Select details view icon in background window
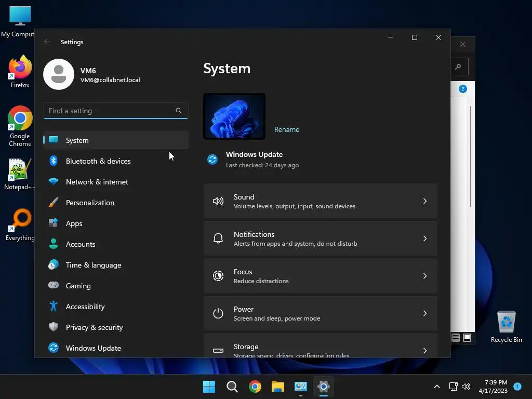The height and width of the screenshot is (399, 532). tap(456, 338)
